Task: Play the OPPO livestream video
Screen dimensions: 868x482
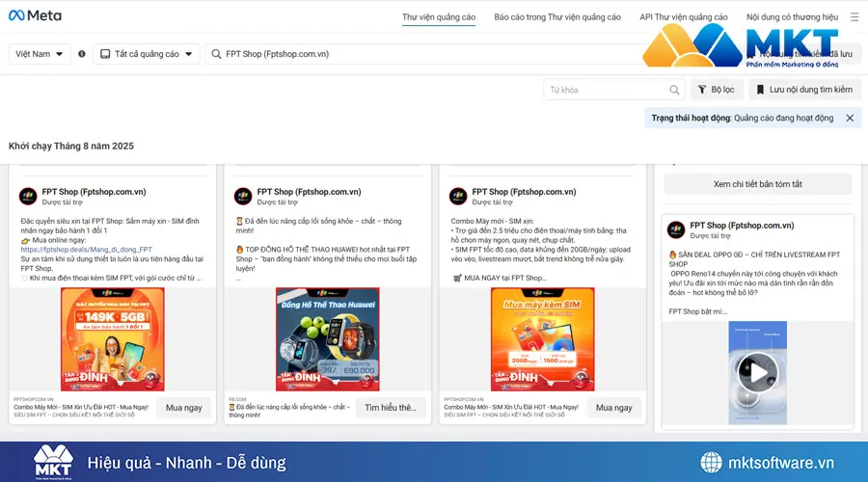Action: [757, 372]
